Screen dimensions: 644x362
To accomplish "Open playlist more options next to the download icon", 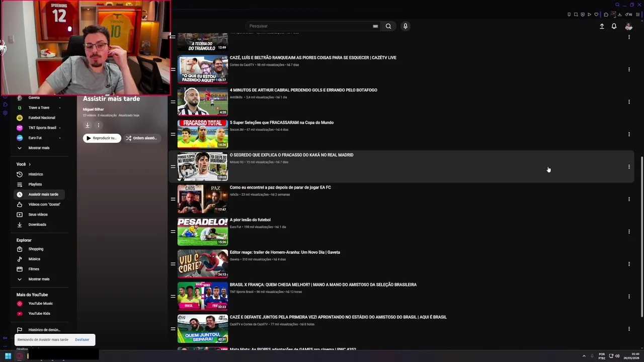I will point(99,125).
